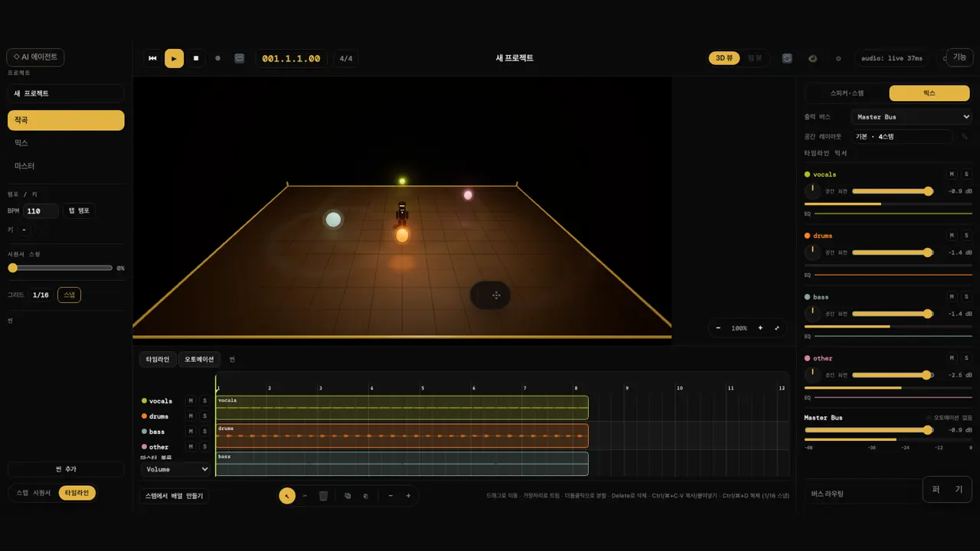
Task: Click the round camera icon in top bar
Action: pyautogui.click(x=813, y=58)
